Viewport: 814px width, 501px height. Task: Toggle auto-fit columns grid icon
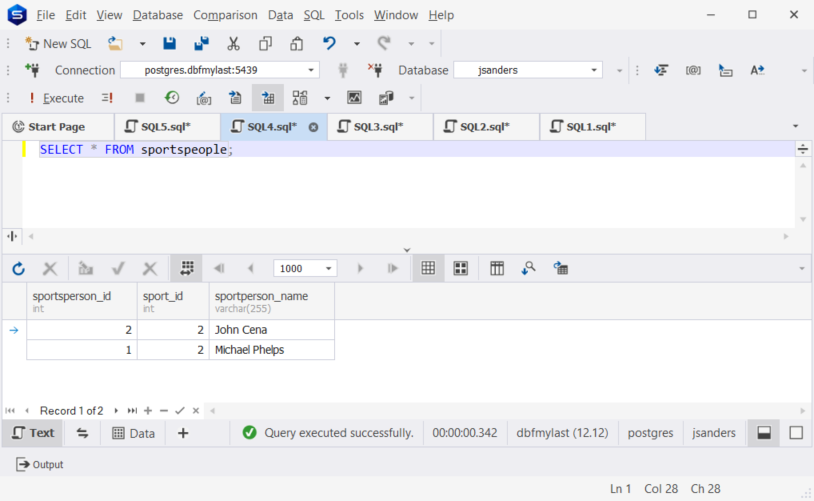coord(186,268)
